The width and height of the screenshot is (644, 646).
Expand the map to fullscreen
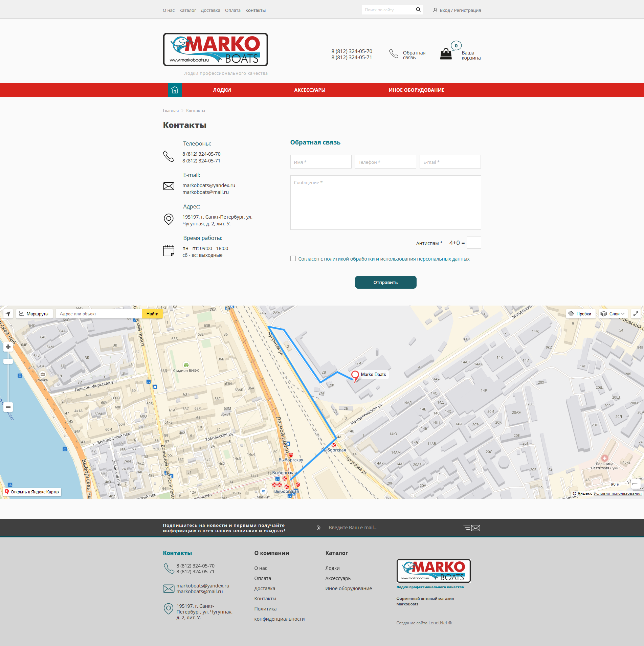click(636, 314)
